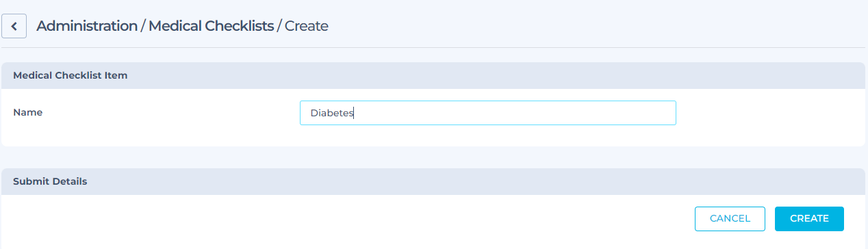868x249 pixels.
Task: Click the slash separator before Create
Action: point(279,26)
